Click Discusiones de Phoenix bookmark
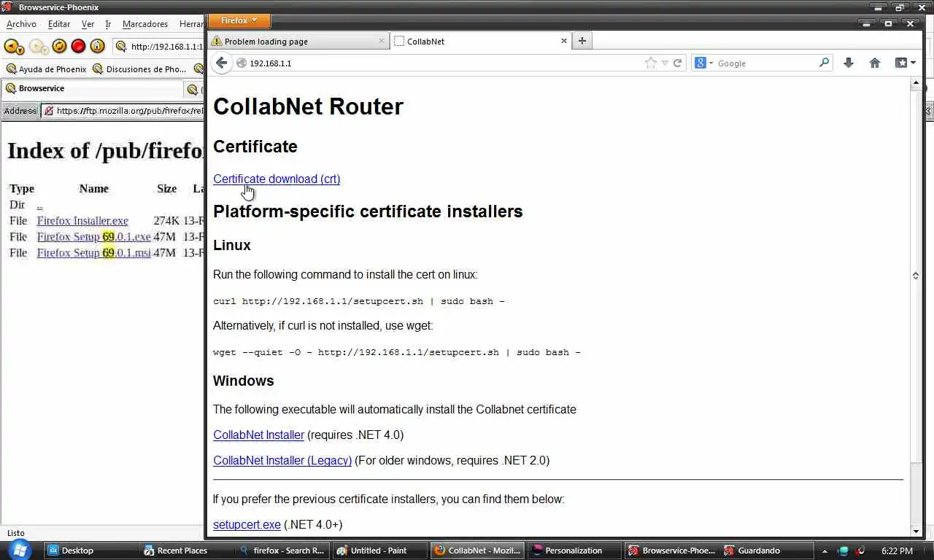The width and height of the screenshot is (934, 560). coord(140,69)
